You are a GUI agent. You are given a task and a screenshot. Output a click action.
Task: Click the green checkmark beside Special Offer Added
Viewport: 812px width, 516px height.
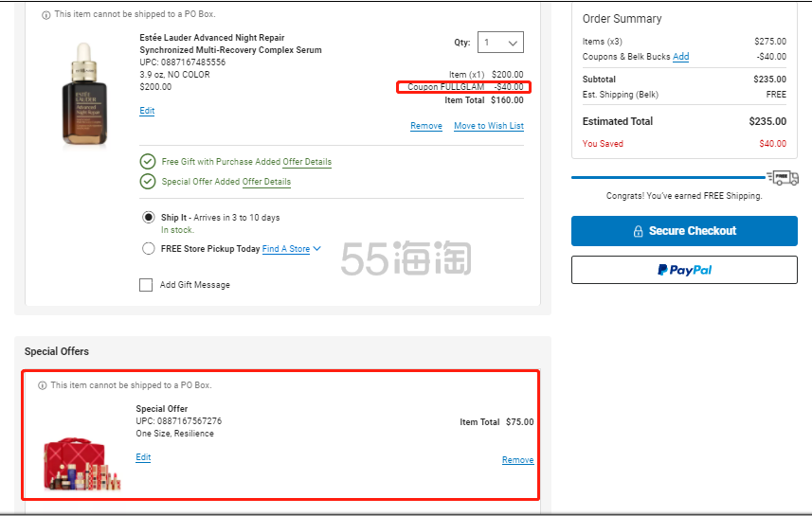pyautogui.click(x=148, y=181)
